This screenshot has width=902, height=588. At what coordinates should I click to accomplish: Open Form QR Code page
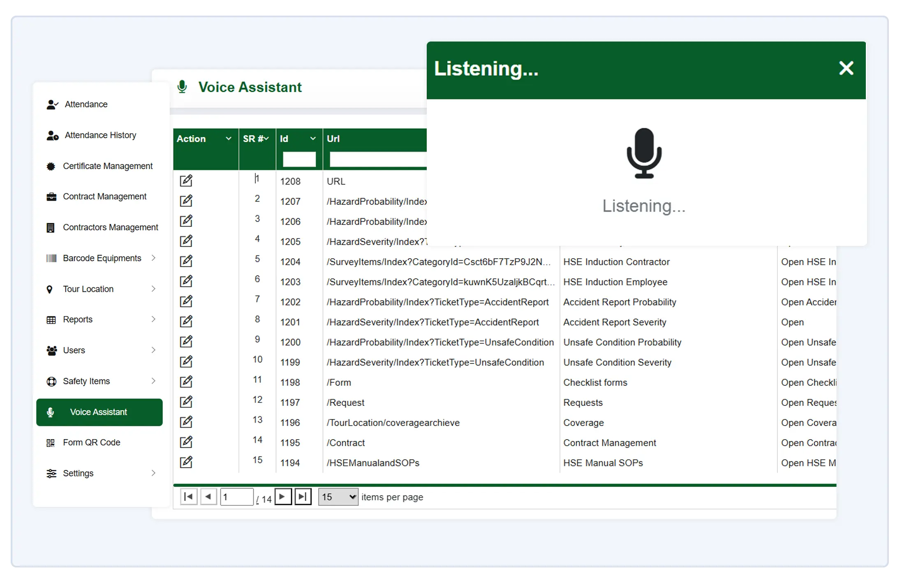[91, 442]
